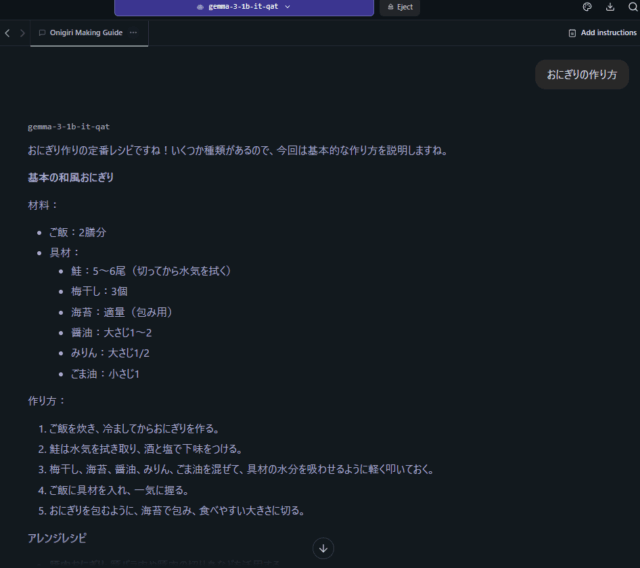Image resolution: width=640 pixels, height=568 pixels.
Task: Go forward using the right arrow
Action: (x=23, y=33)
